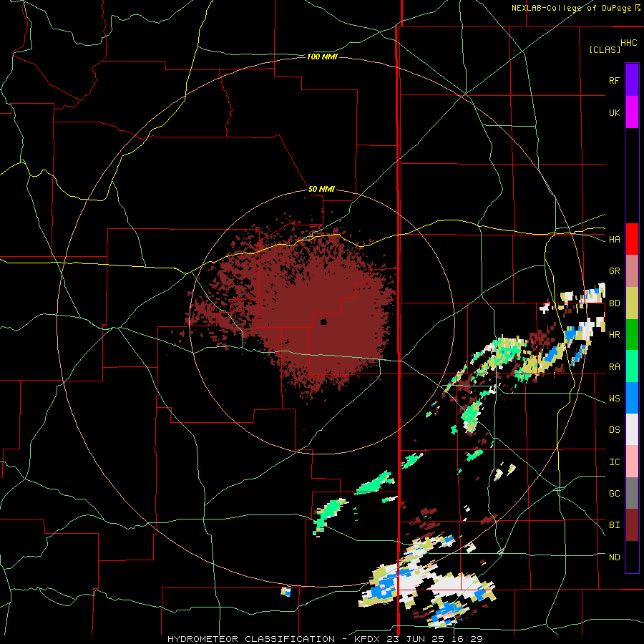This screenshot has width=644, height=644.
Task: Click the DS legend label
Action: point(614,430)
